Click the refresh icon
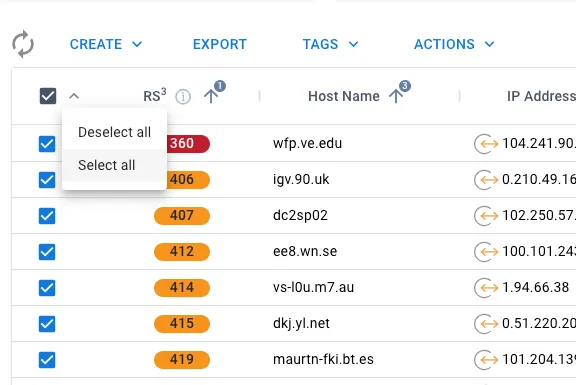576x385 pixels. point(23,44)
